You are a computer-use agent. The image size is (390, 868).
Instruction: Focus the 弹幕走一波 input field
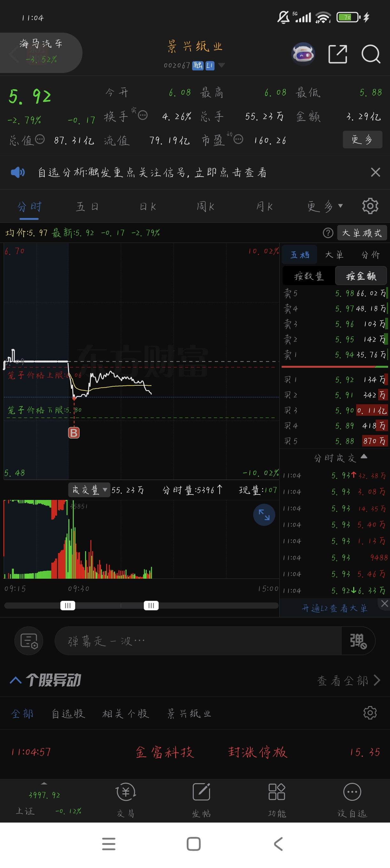point(198,641)
